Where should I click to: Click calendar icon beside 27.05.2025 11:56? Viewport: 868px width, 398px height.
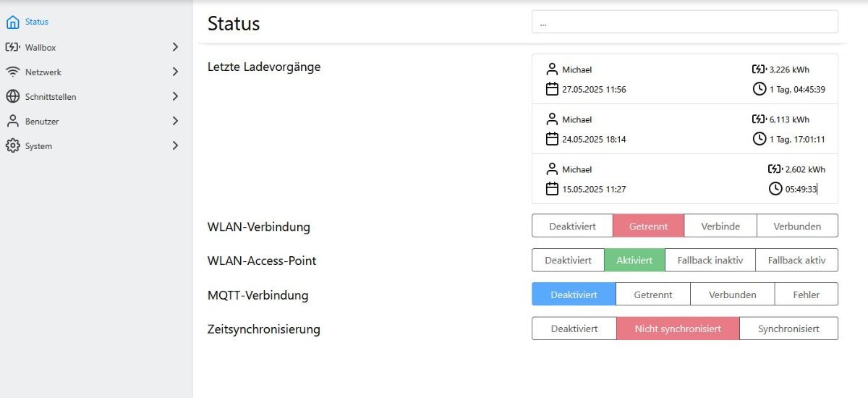pos(552,89)
